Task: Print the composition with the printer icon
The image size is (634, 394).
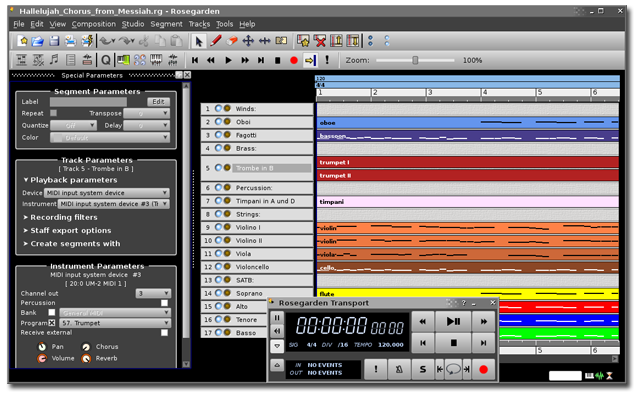Action: pos(70,41)
